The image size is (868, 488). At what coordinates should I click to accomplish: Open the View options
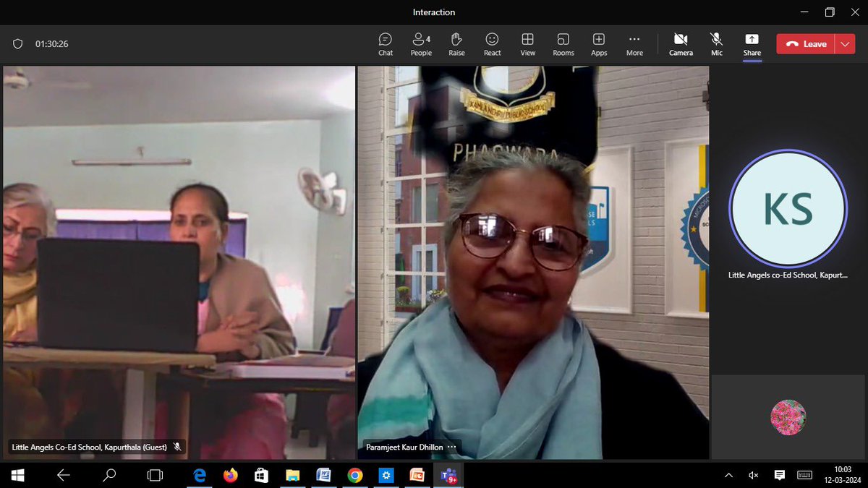(527, 43)
